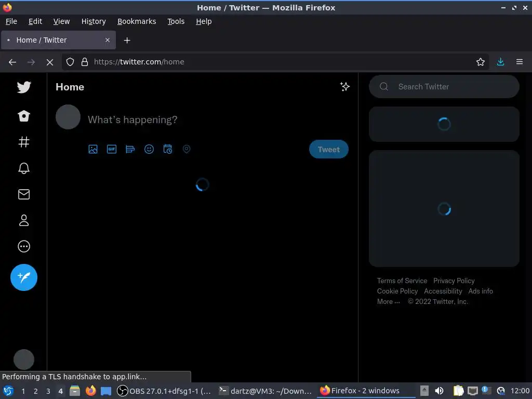Open the More circle-dots sidebar icon

tap(24, 246)
